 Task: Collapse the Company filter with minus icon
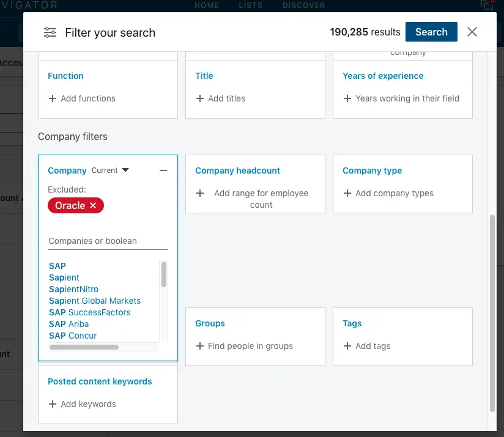click(x=163, y=171)
